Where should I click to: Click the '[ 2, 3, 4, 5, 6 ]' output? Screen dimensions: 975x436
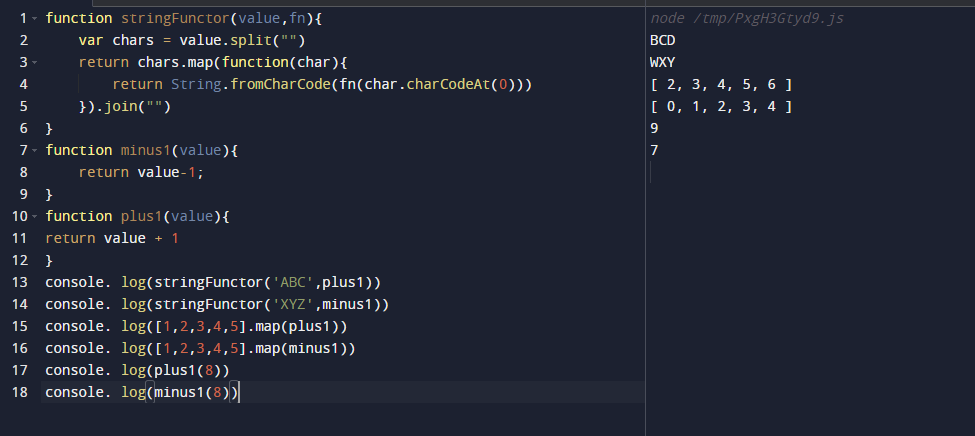(x=721, y=85)
